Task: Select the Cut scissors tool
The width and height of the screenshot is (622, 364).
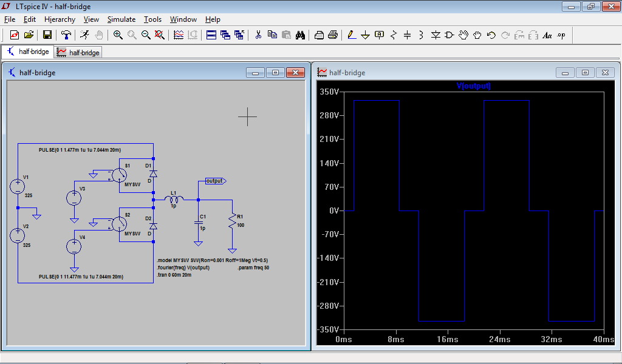Action: click(258, 35)
